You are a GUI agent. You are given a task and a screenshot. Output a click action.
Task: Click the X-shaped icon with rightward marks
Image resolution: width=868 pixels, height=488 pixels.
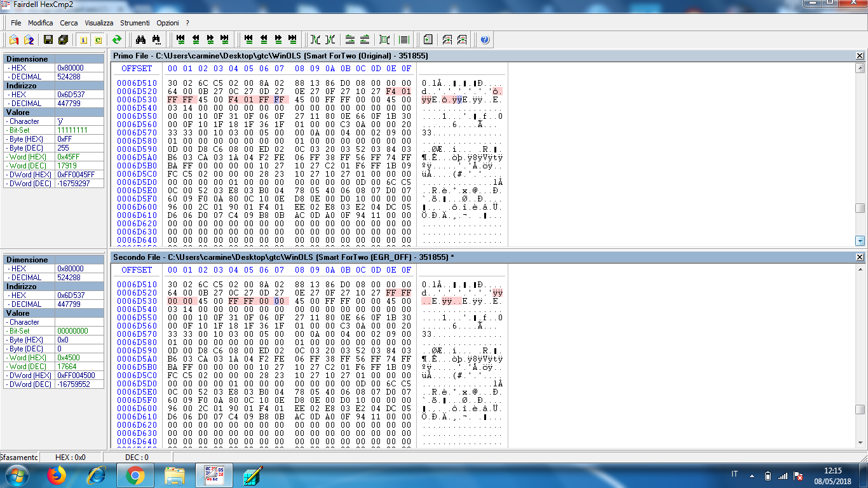330,39
